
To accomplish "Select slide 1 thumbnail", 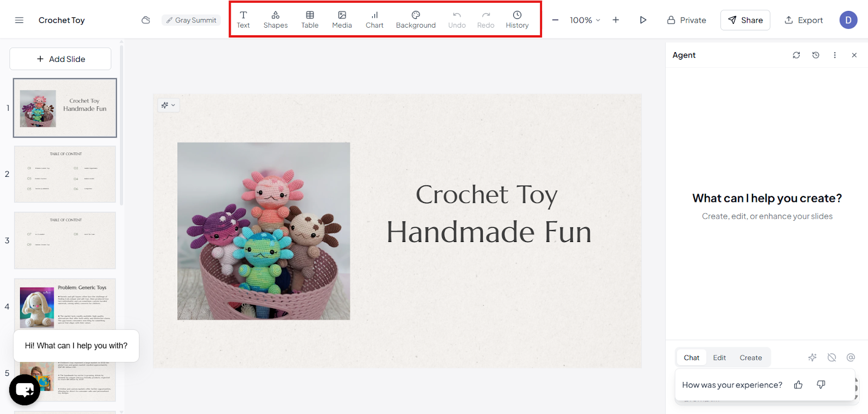I will [65, 108].
